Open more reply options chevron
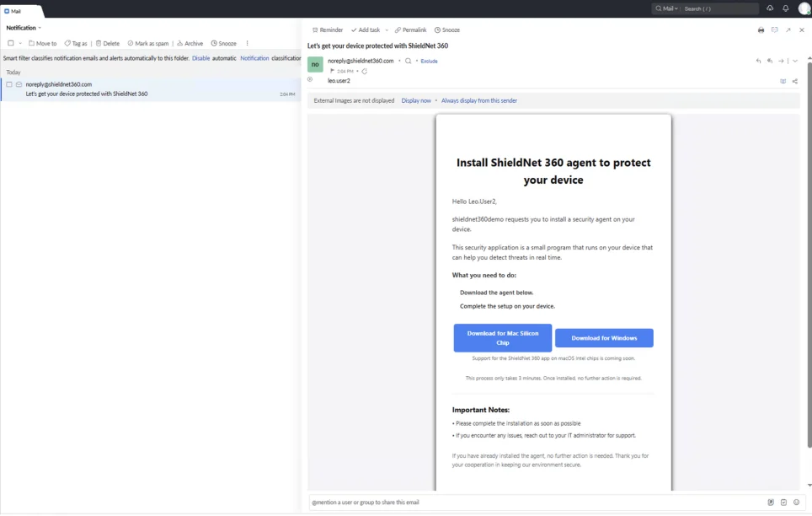812x516 pixels. tap(795, 62)
